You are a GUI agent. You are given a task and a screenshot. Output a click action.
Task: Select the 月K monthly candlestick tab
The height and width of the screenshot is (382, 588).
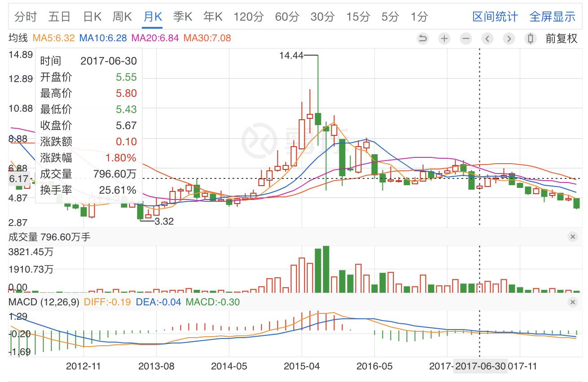click(153, 17)
